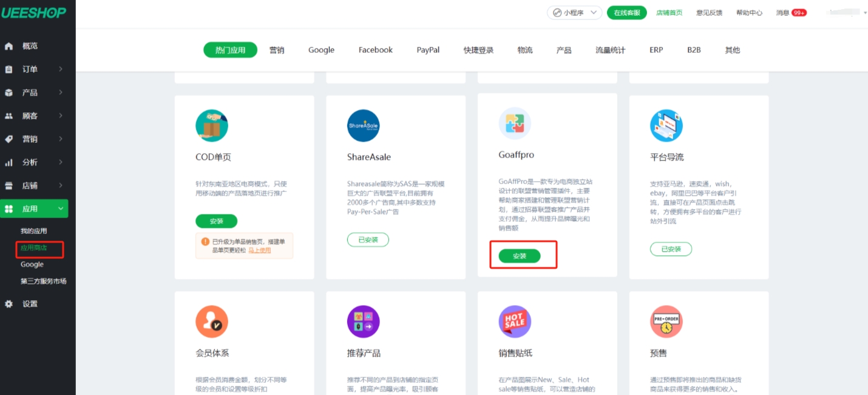
Task: Open the 小程序 dropdown
Action: (574, 13)
